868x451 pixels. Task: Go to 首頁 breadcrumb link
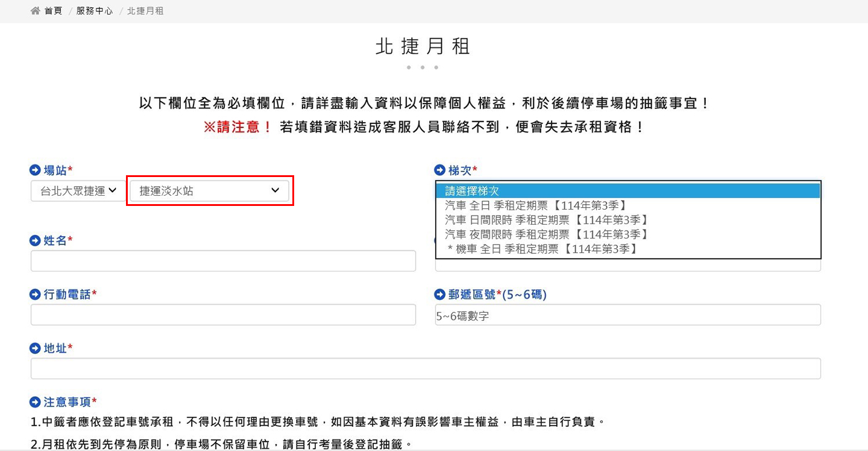[x=53, y=11]
